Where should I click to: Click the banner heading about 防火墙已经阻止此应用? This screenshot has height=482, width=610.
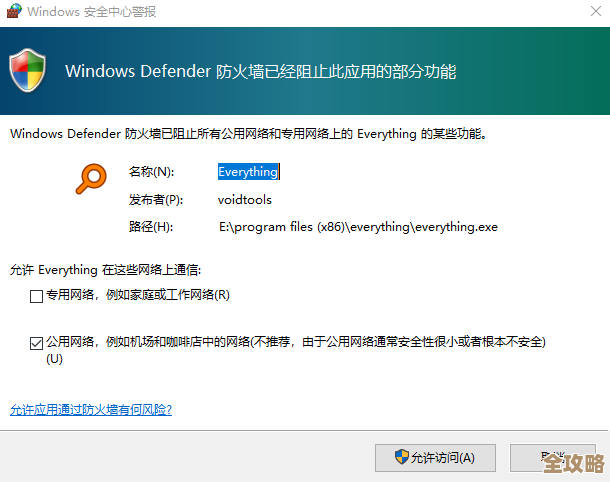click(x=260, y=72)
